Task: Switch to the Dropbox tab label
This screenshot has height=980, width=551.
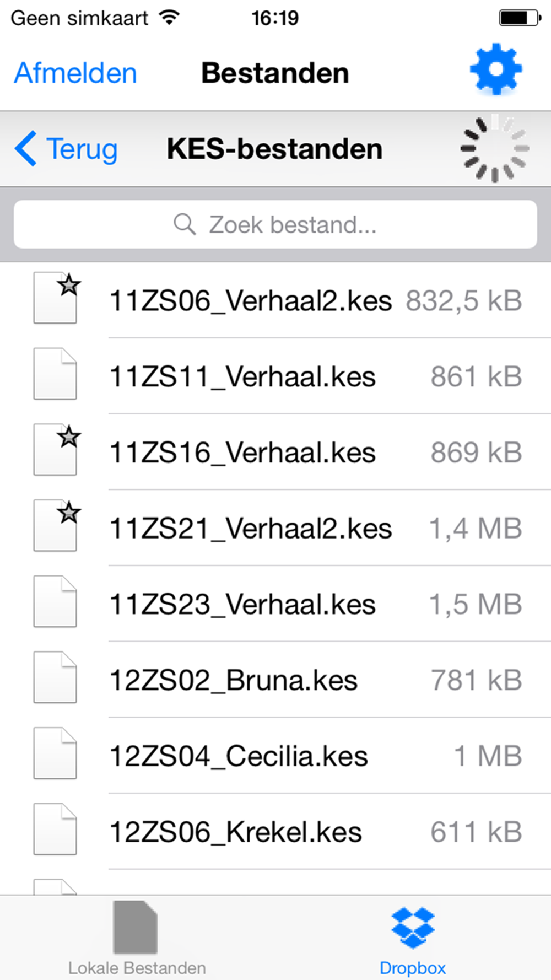Action: coord(413,968)
